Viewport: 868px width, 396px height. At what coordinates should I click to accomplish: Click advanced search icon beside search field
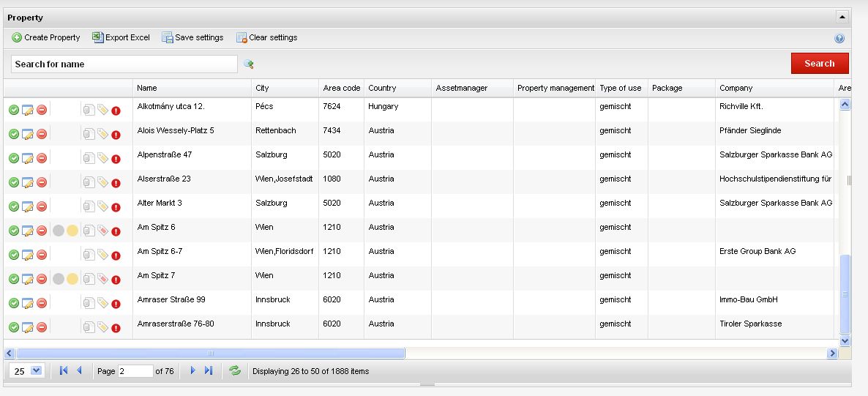pyautogui.click(x=249, y=64)
